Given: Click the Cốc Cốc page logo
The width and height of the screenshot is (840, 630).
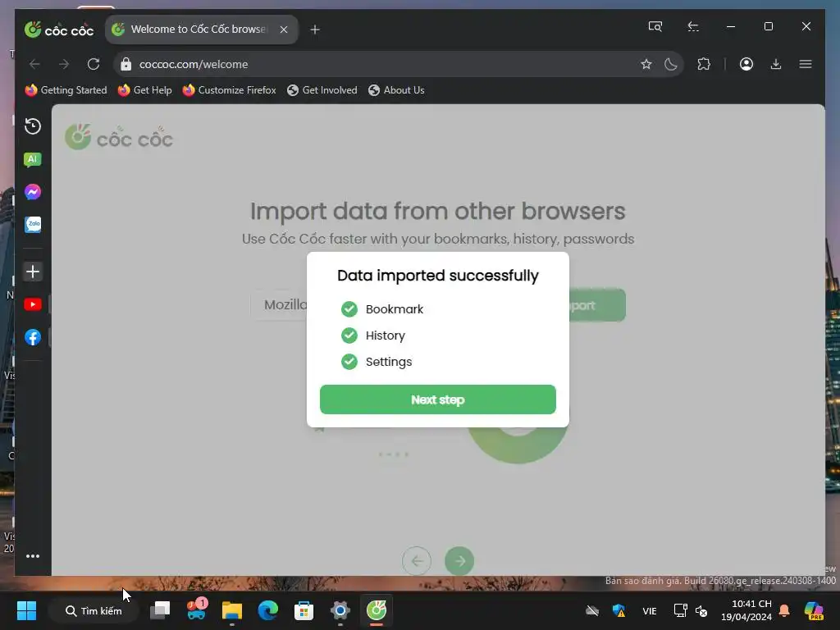Looking at the screenshot, I should pos(119,137).
